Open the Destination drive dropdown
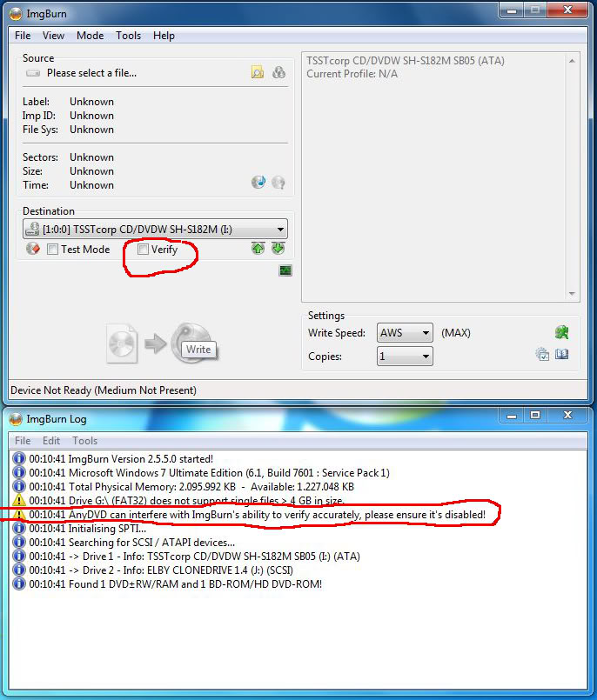The image size is (597, 700). coord(155,229)
